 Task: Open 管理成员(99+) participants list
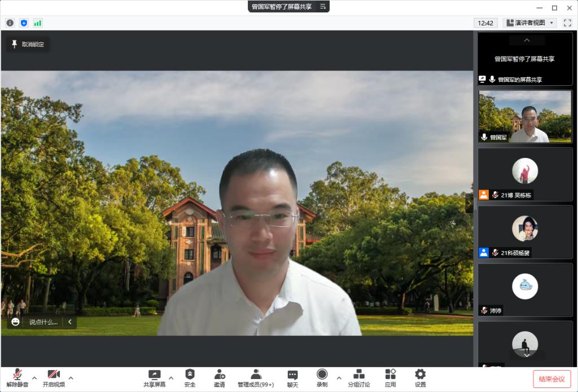tap(256, 378)
